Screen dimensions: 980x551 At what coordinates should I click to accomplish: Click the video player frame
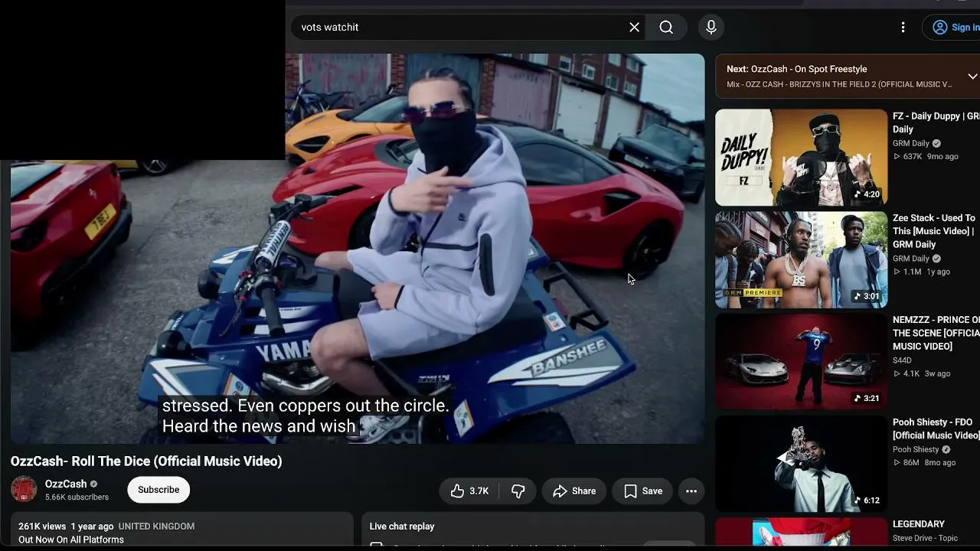[358, 249]
